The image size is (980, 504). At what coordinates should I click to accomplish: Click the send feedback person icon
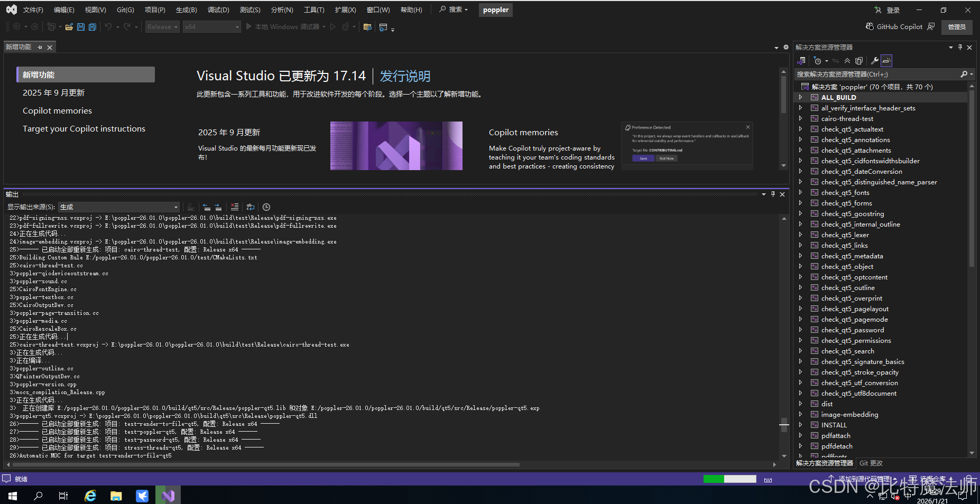tap(931, 26)
